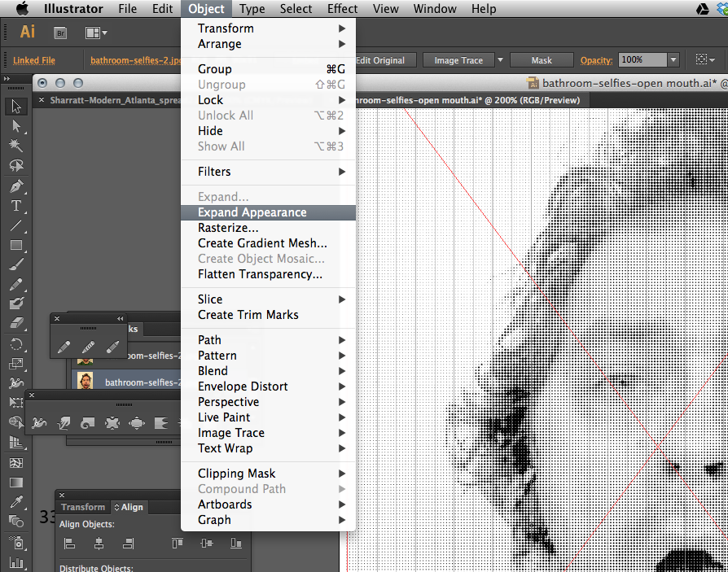Image resolution: width=728 pixels, height=572 pixels.
Task: Open the Opacity percentage dropdown
Action: 673,60
